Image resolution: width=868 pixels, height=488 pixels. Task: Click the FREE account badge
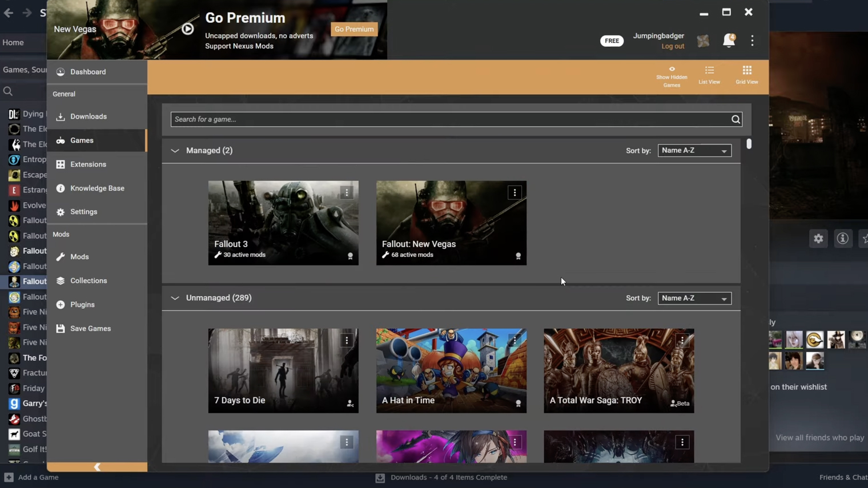[x=612, y=41]
